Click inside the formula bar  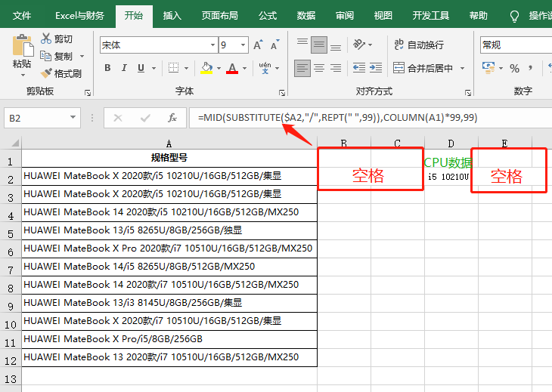point(371,117)
